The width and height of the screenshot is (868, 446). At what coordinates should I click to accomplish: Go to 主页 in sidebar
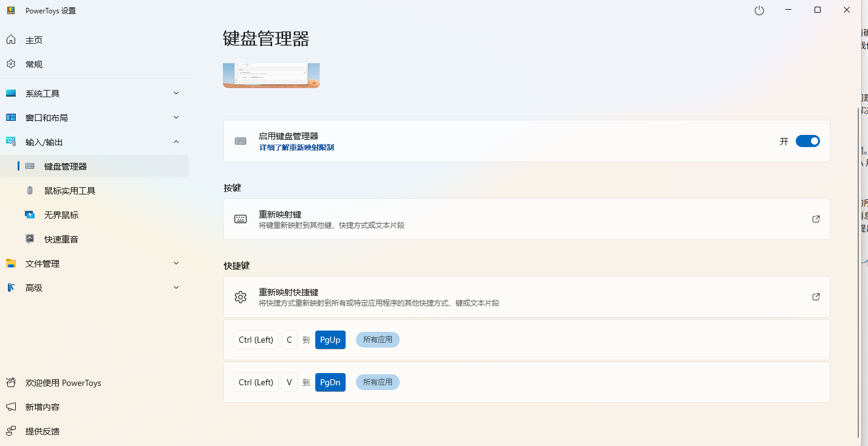click(94, 40)
